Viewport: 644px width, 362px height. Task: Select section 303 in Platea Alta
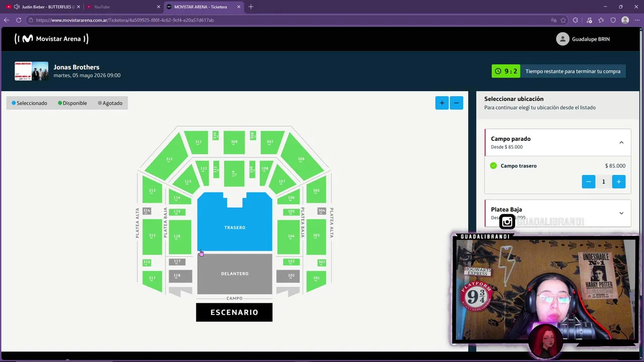coord(316,236)
